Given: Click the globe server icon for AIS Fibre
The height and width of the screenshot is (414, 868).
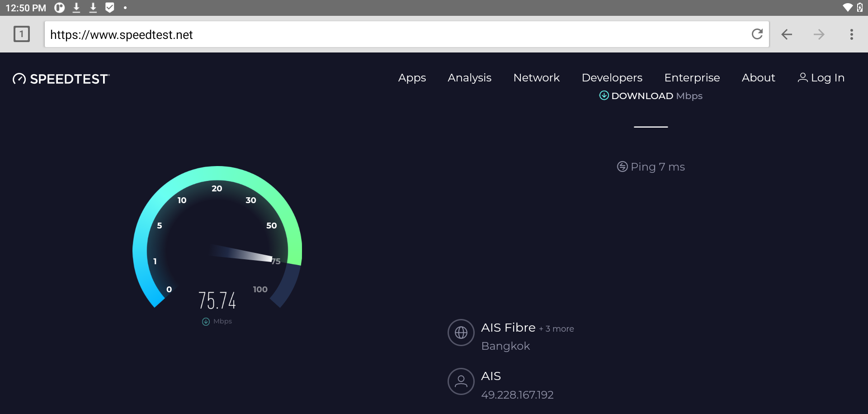Looking at the screenshot, I should (461, 333).
